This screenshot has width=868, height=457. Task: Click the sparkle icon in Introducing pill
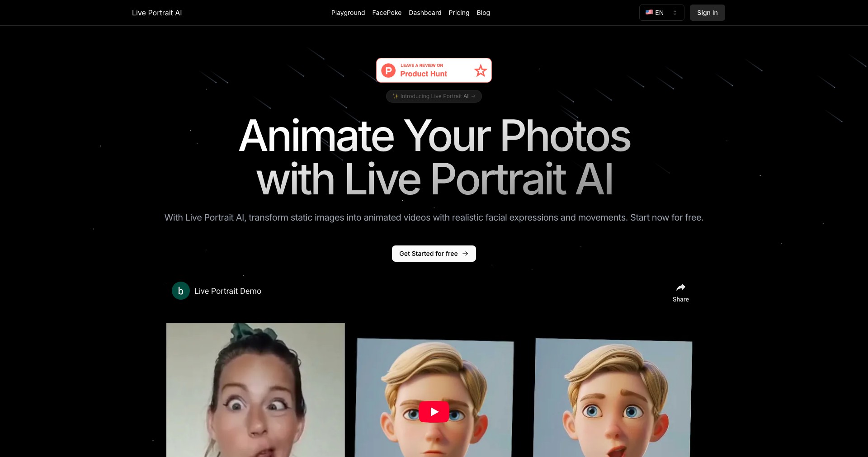coord(395,96)
